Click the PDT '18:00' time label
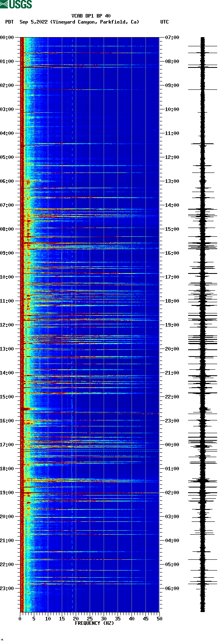220x644 pixels. tap(7, 469)
